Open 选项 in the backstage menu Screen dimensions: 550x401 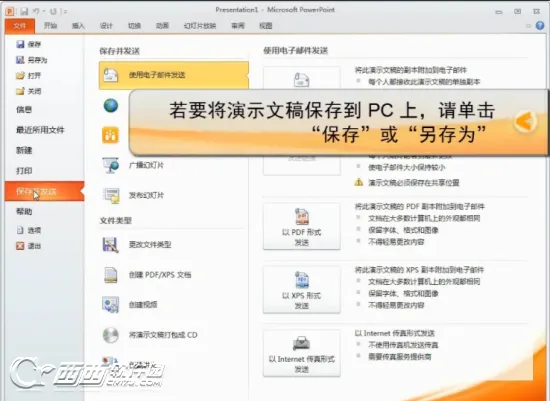29,230
